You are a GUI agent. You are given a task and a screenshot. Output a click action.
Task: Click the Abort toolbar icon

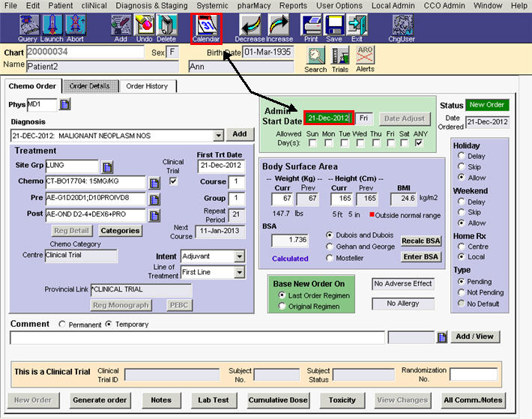tap(75, 25)
